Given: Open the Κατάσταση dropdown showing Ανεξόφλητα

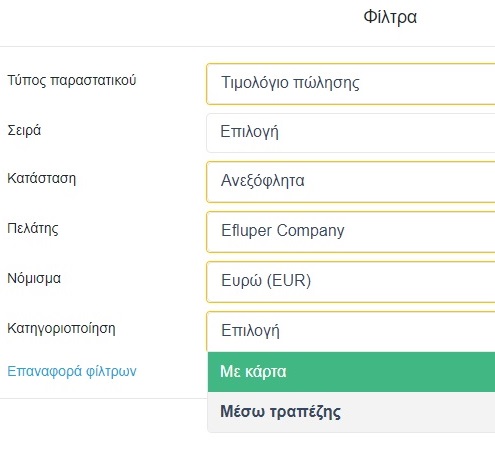Looking at the screenshot, I should tap(351, 182).
